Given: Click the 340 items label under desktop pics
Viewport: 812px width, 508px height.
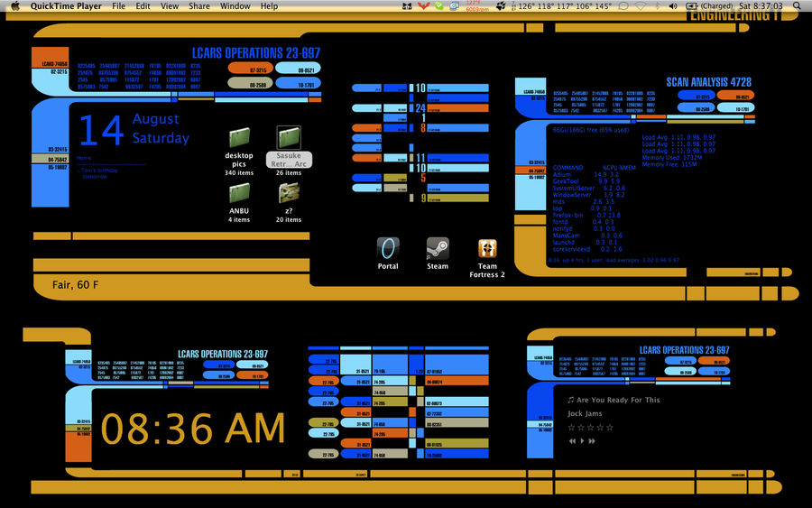Looking at the screenshot, I should [239, 173].
